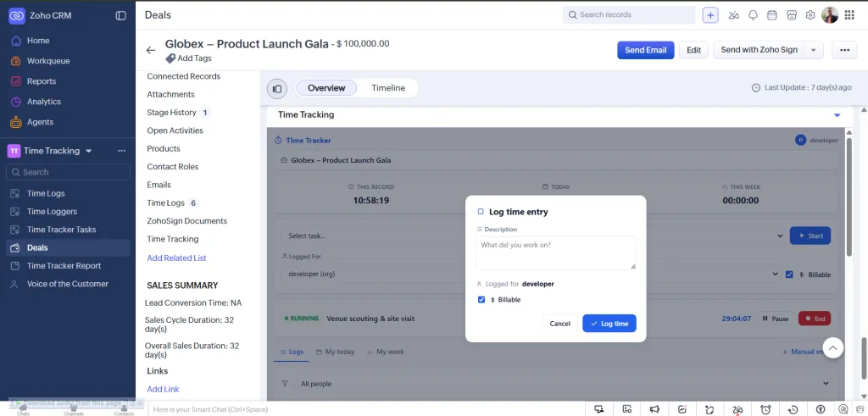The image size is (868, 416).
Task: Open the more options ellipsis button
Action: pyautogui.click(x=844, y=50)
